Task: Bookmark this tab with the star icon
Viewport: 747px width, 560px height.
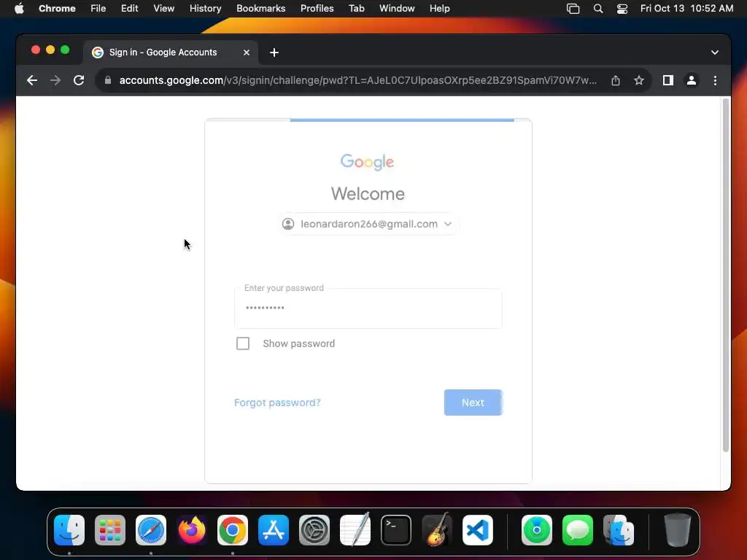Action: [639, 80]
